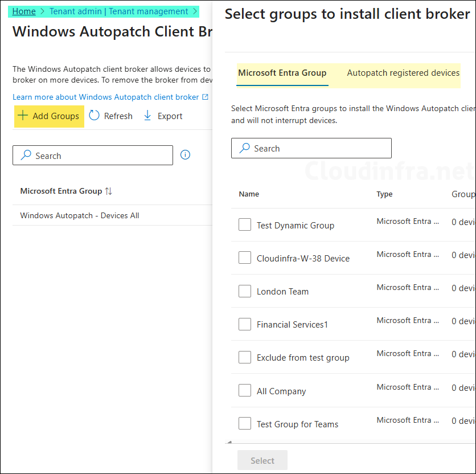This screenshot has height=474, width=476.
Task: Click the Add Groups plus icon
Action: click(23, 116)
